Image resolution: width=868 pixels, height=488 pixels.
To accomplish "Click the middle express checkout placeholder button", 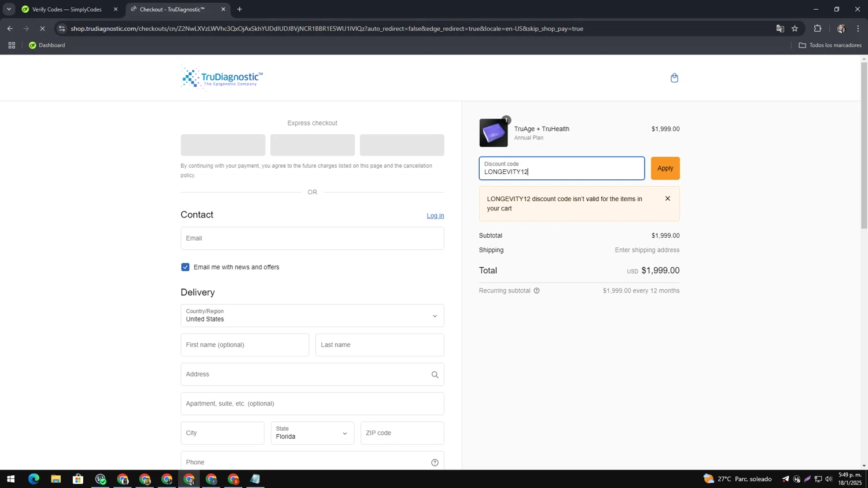I will (312, 145).
